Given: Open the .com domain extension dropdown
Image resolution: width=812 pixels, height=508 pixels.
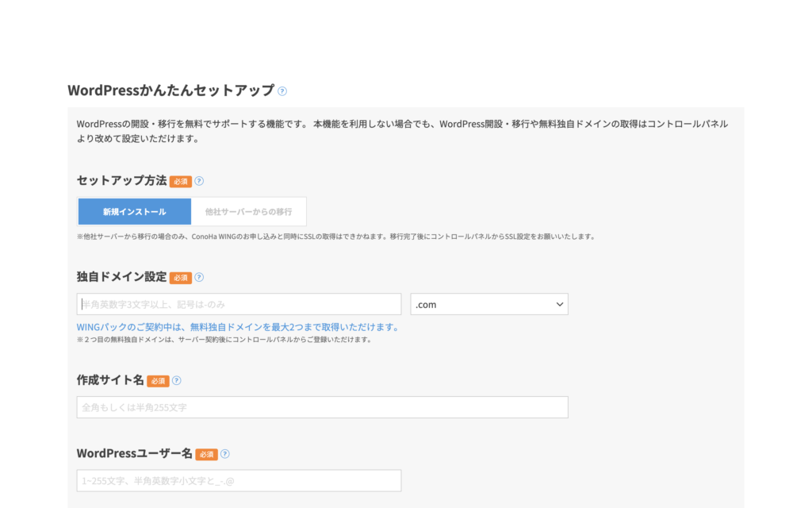Looking at the screenshot, I should point(488,304).
